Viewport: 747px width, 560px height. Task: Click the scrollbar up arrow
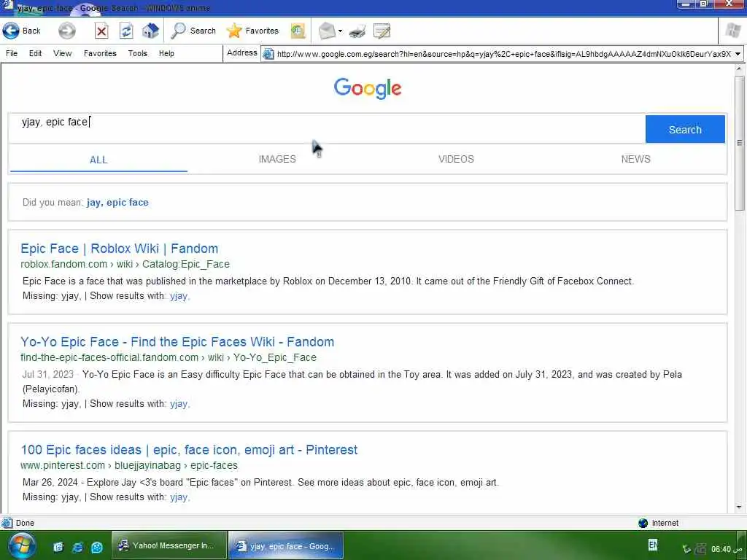[740, 69]
